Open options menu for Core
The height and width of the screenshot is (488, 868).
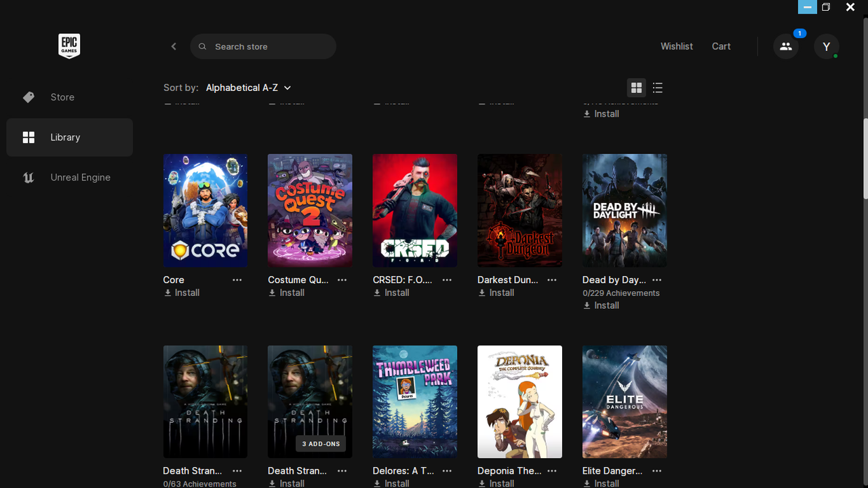237,280
